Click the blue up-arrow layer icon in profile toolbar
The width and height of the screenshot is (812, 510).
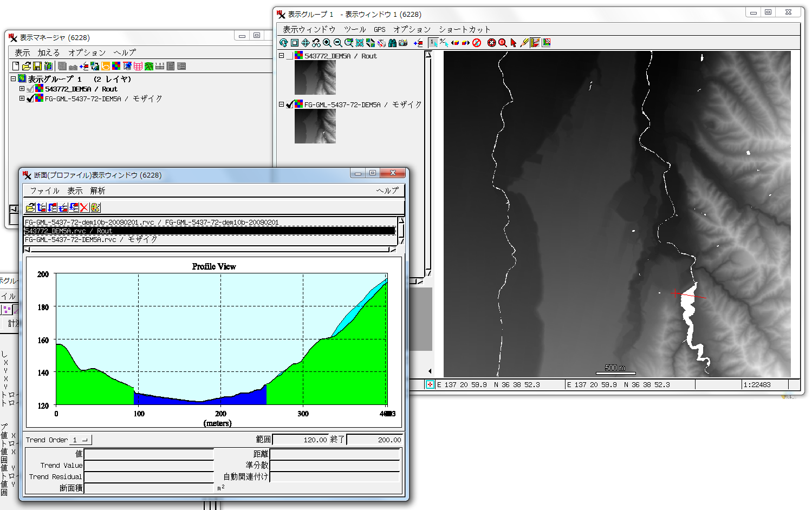tap(41, 207)
